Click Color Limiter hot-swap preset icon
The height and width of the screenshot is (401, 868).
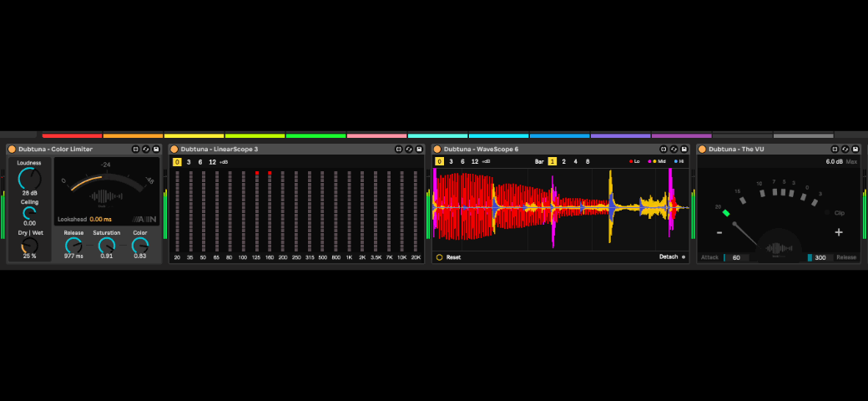(x=145, y=149)
